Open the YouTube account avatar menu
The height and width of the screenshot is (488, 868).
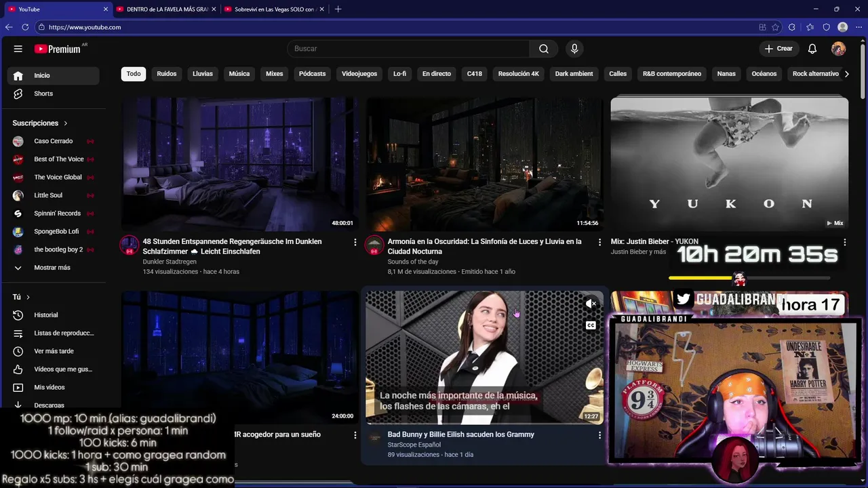pyautogui.click(x=838, y=49)
